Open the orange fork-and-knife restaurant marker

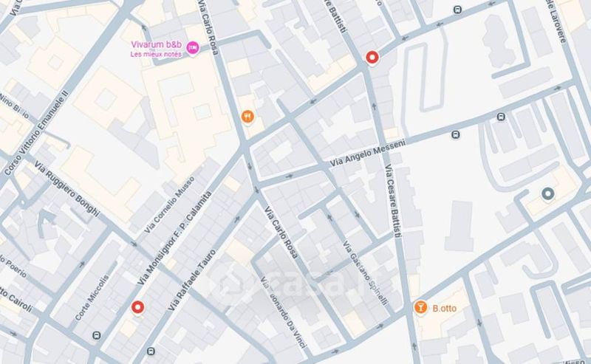(247, 117)
